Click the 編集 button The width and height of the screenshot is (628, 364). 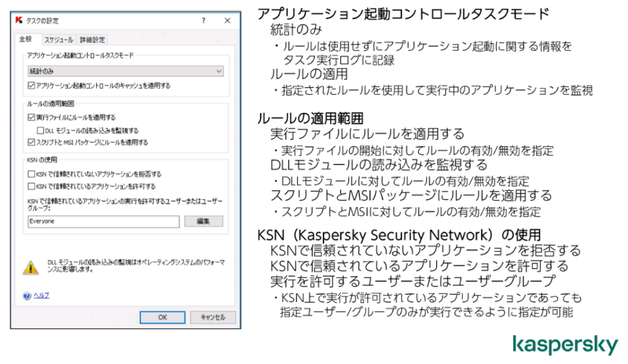204,221
